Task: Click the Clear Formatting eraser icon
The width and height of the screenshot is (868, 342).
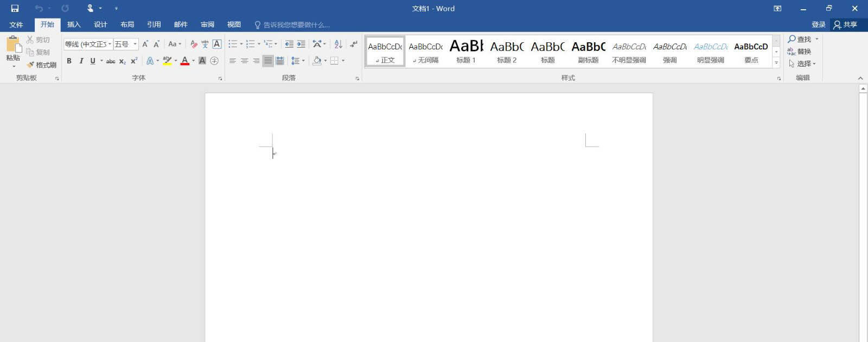Action: point(194,44)
